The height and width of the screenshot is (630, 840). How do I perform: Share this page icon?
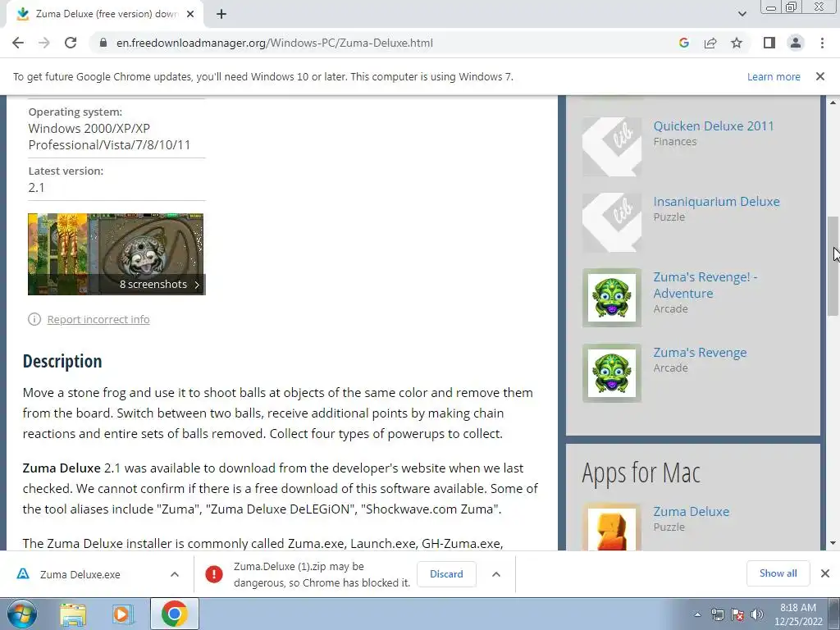(x=710, y=43)
